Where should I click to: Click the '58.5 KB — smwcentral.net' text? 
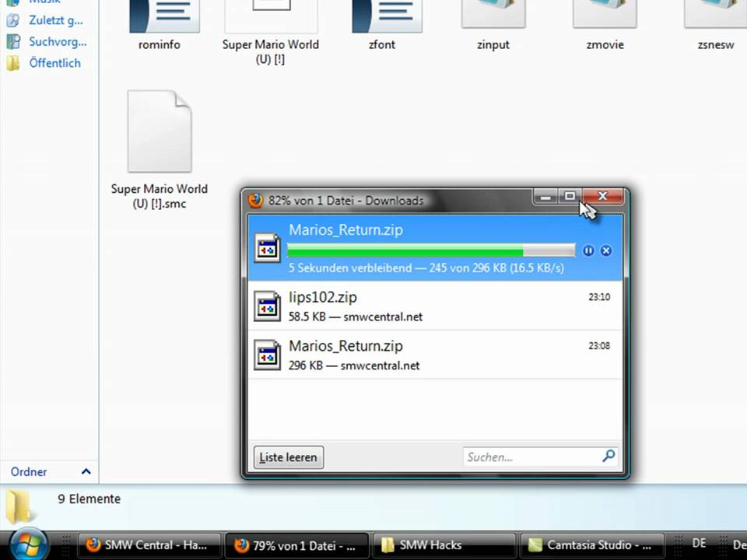(x=356, y=317)
